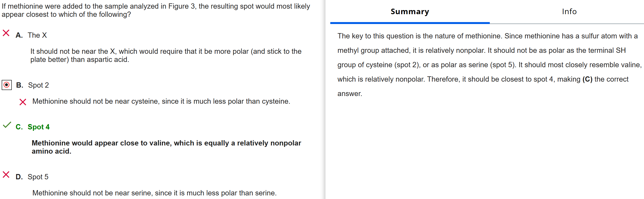Click the explanation about aspartic acid polarity

[166, 55]
